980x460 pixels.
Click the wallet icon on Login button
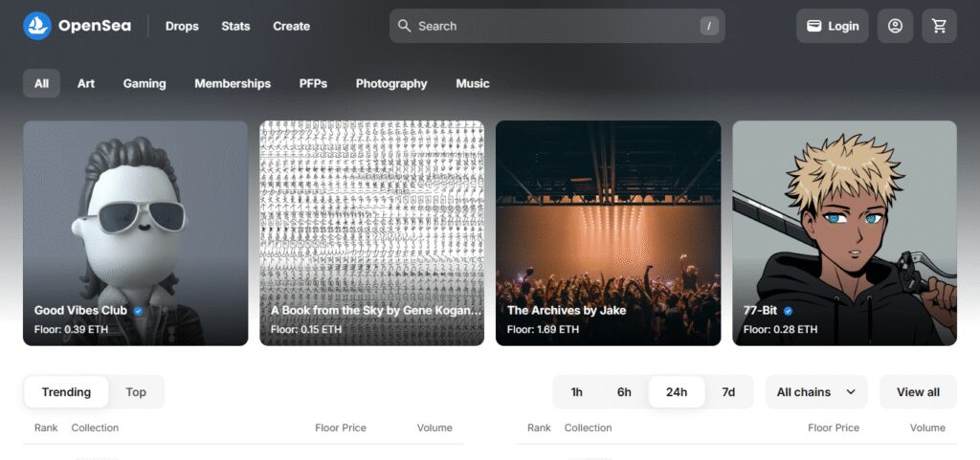coord(813,26)
